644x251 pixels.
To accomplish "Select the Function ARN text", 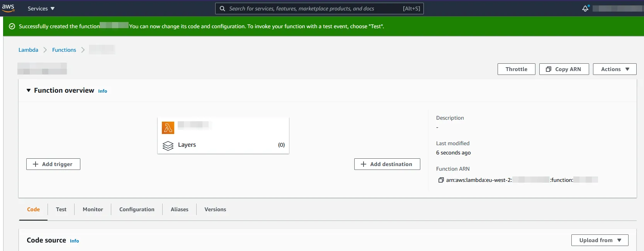I will coord(522,180).
